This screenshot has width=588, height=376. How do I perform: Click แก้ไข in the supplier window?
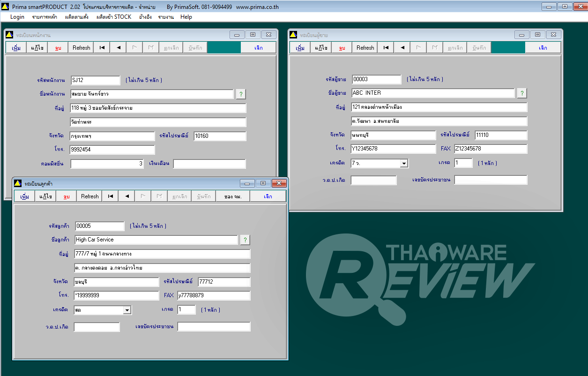point(321,48)
